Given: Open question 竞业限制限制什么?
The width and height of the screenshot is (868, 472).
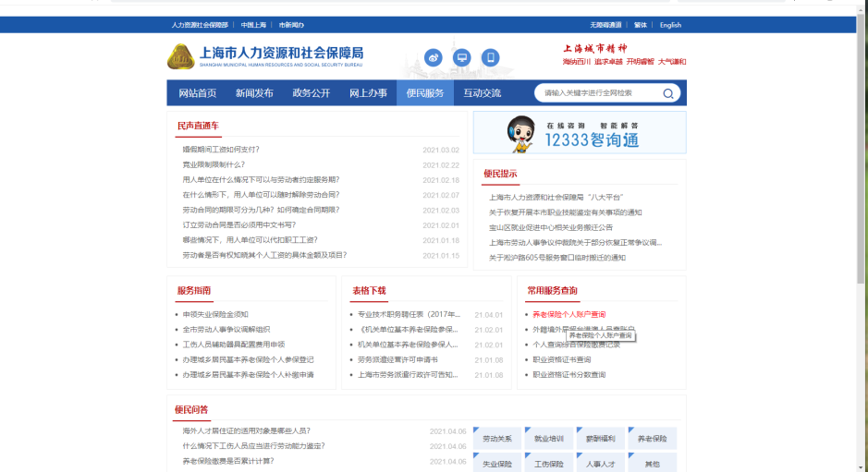Looking at the screenshot, I should [x=214, y=164].
